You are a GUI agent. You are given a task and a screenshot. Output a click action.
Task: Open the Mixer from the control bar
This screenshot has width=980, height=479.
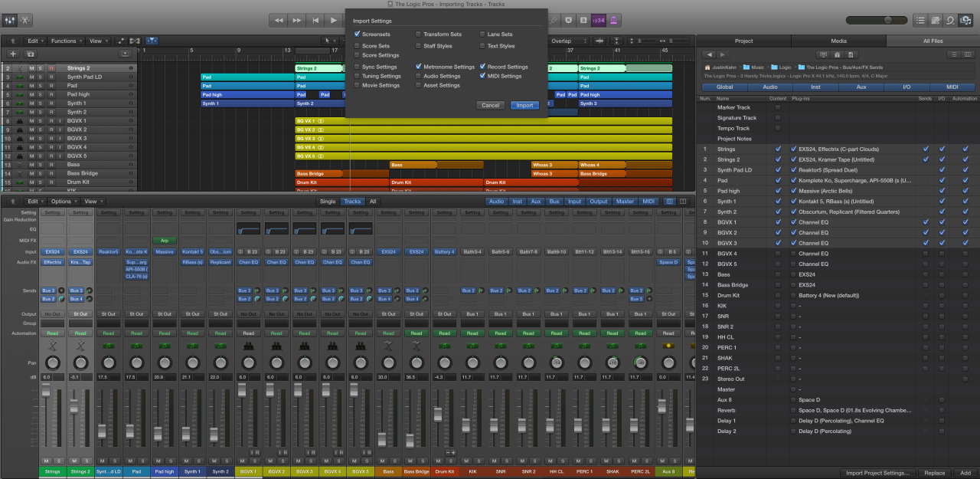click(9, 20)
